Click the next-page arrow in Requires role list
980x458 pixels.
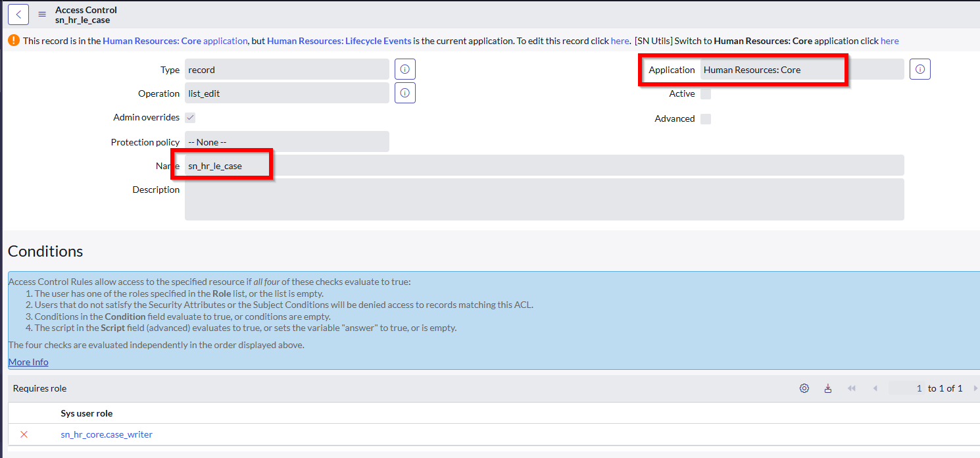[975, 388]
